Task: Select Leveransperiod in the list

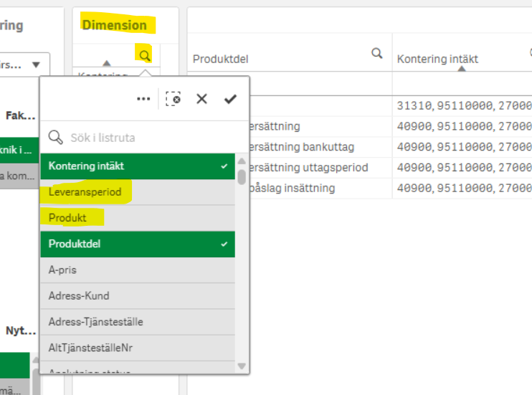Action: [136, 192]
